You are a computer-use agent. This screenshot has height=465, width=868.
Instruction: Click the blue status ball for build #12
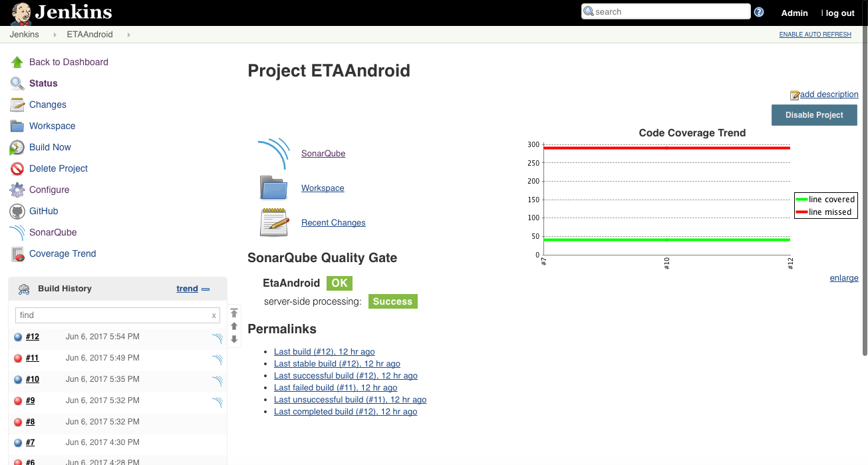pos(18,337)
